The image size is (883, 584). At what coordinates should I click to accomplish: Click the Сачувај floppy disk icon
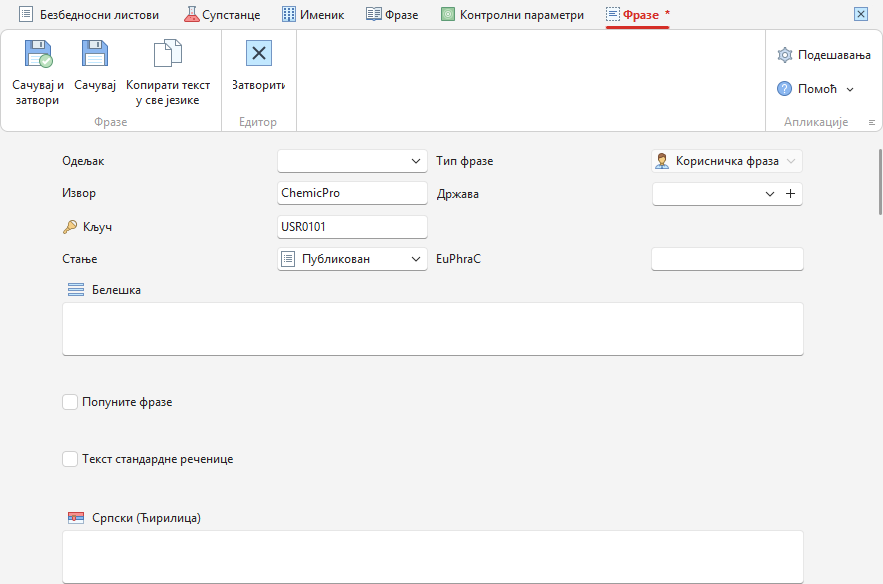pyautogui.click(x=95, y=54)
